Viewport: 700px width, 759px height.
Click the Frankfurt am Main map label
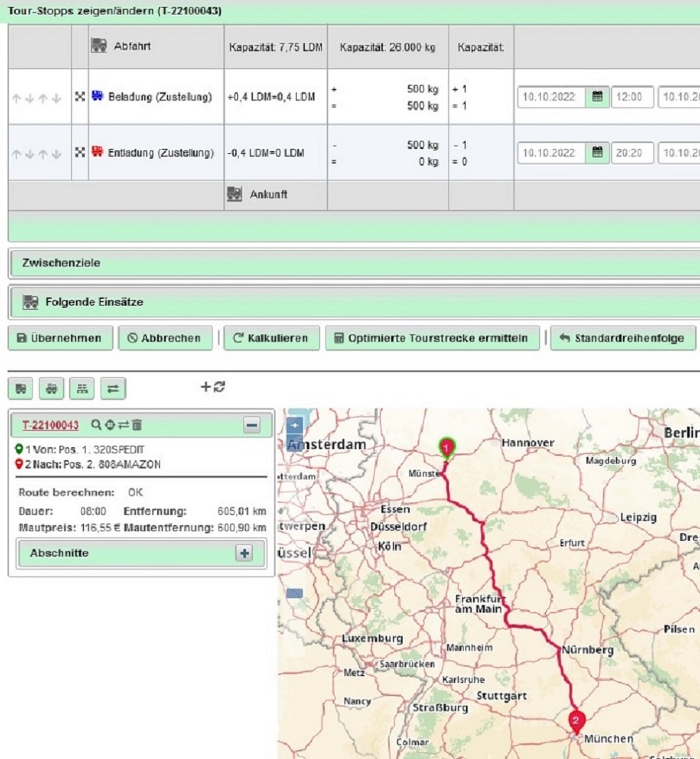[x=479, y=604]
